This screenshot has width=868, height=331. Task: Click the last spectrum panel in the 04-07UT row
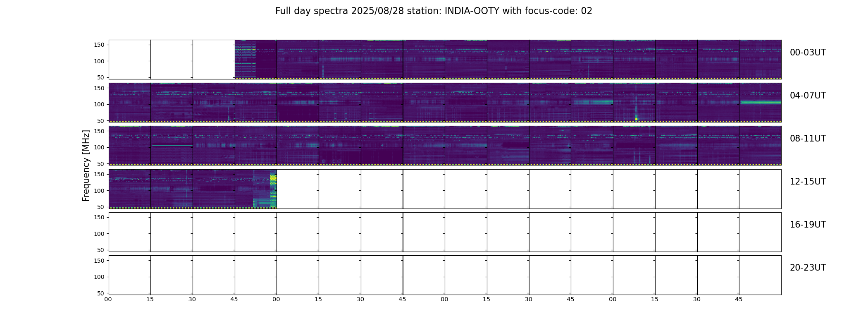point(760,103)
